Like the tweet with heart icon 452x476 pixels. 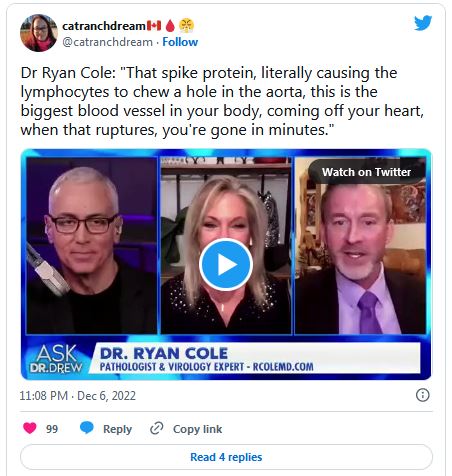pyautogui.click(x=30, y=428)
